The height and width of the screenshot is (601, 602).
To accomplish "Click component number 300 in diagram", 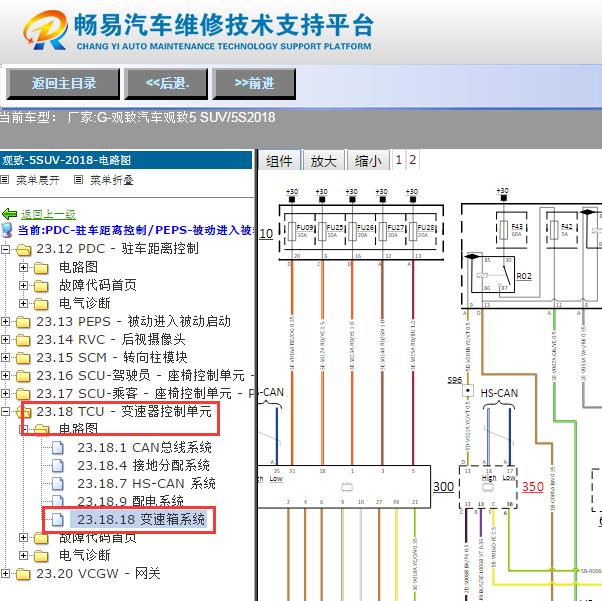I will [x=443, y=487].
